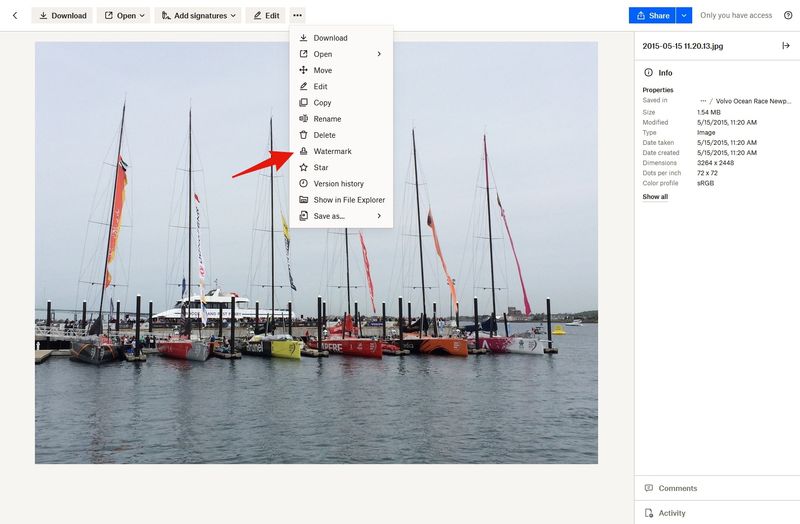Star the file from the menu
This screenshot has width=800, height=524.
pyautogui.click(x=321, y=168)
